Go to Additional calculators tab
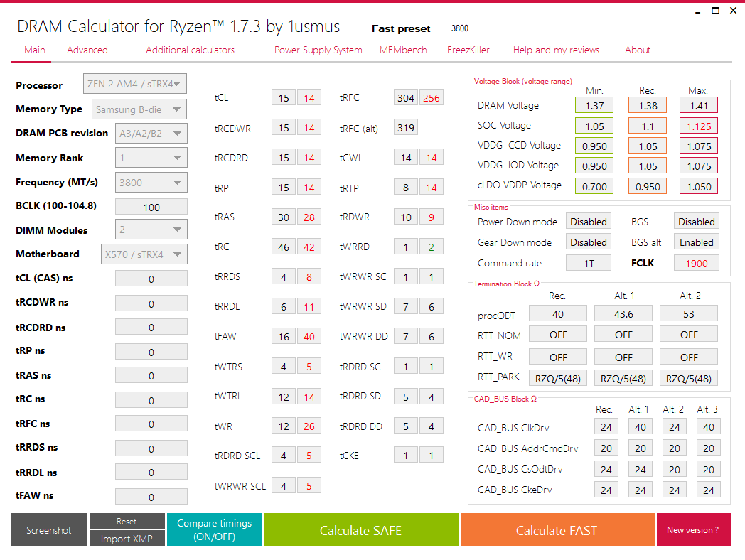This screenshot has width=745, height=560. 190,50
